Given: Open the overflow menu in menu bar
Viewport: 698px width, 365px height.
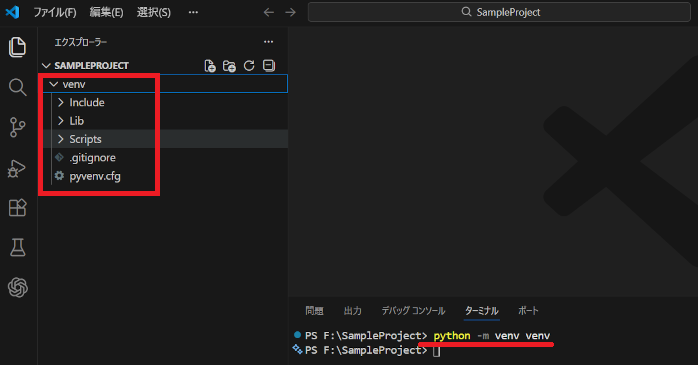Looking at the screenshot, I should 193,12.
